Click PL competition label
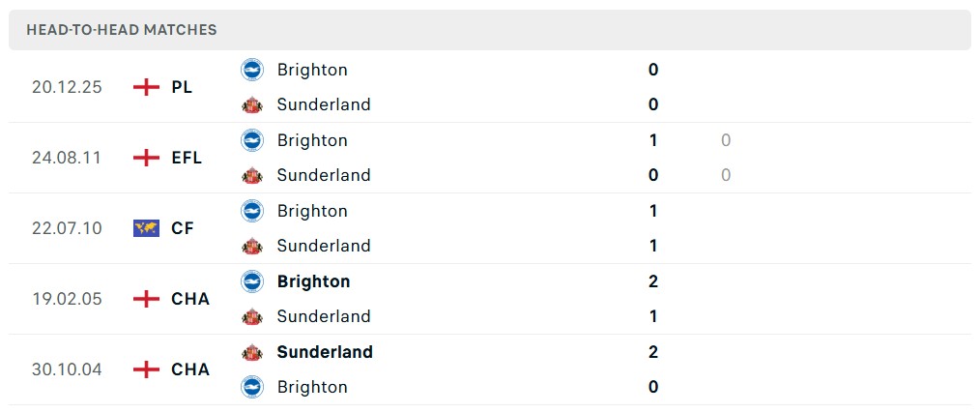980x413 pixels. click(x=182, y=87)
